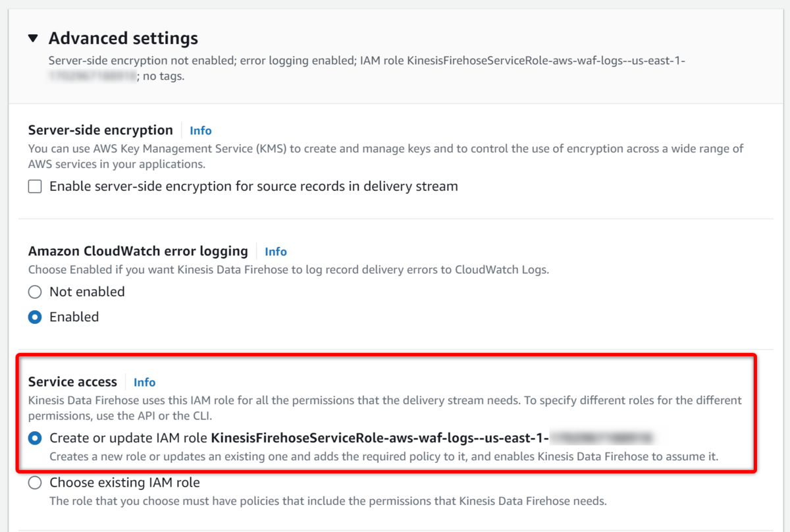Screen dimensions: 790x532
Task: Collapse the Advanced settings disclosure triangle
Action: coord(34,38)
